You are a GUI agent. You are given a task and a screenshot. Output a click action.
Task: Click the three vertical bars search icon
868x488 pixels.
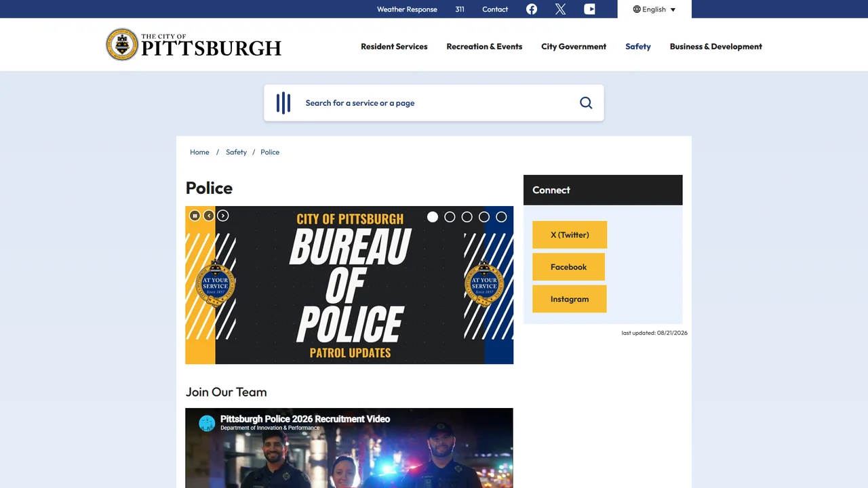[283, 103]
